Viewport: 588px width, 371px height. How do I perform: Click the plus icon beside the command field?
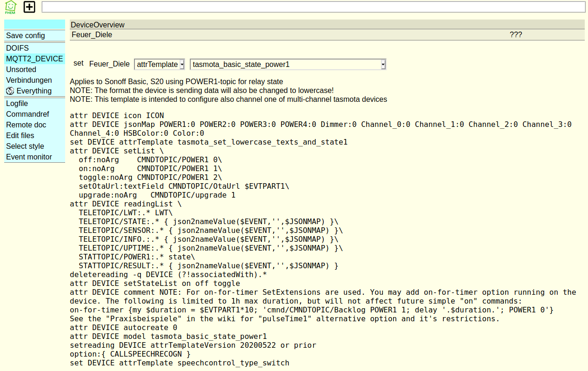tap(29, 7)
